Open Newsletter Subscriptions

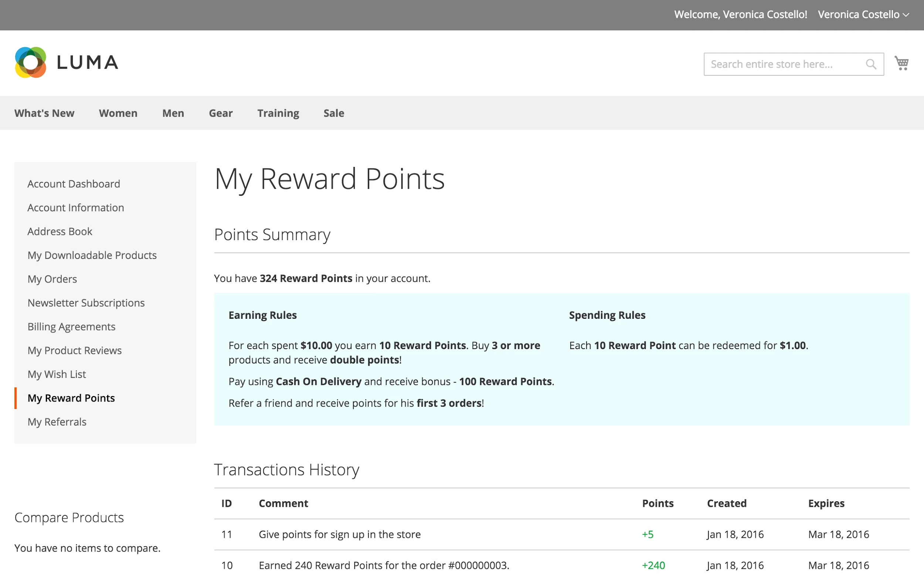pos(86,303)
